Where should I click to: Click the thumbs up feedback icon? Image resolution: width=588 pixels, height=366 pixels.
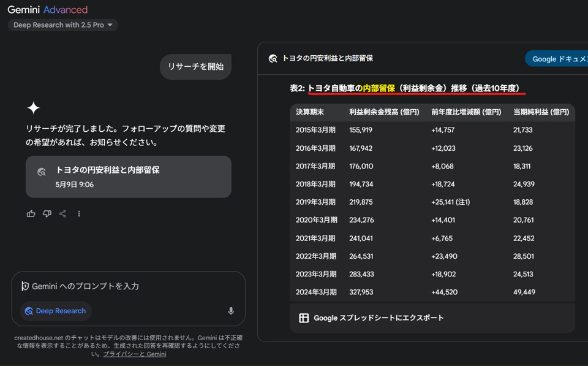pyautogui.click(x=31, y=213)
